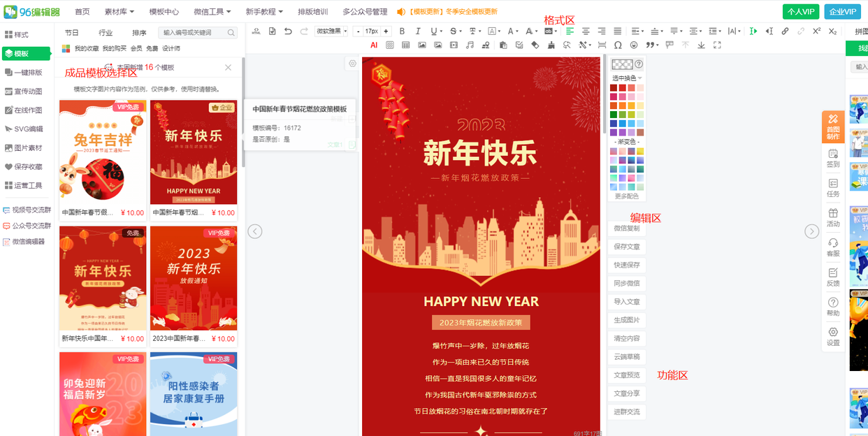The height and width of the screenshot is (436, 868).
Task: Click the 个人VIP button
Action: coord(801,12)
